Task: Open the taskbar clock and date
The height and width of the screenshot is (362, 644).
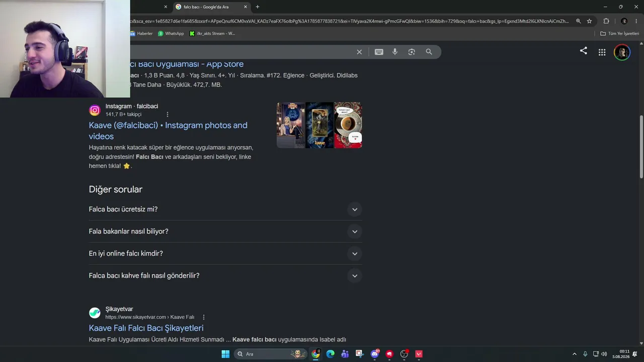Action: [x=621, y=354]
